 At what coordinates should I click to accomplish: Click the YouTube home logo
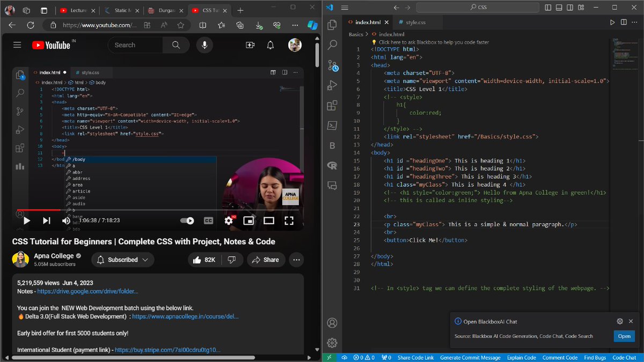coord(52,45)
